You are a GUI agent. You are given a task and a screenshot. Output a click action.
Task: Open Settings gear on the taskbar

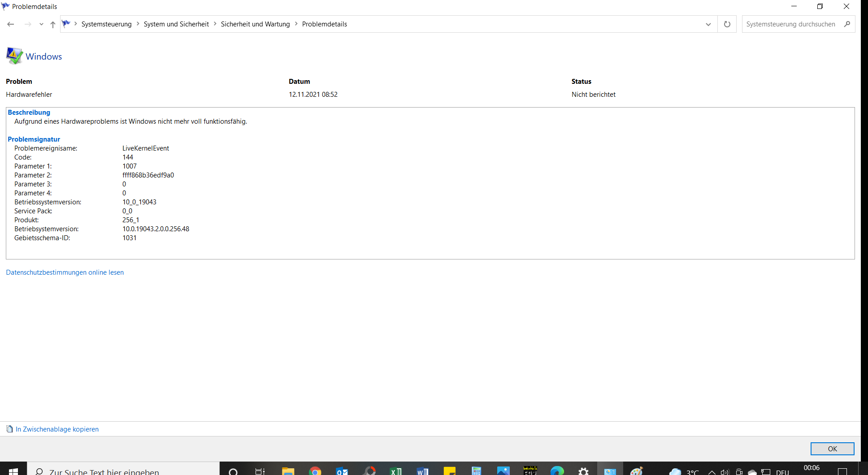click(584, 471)
